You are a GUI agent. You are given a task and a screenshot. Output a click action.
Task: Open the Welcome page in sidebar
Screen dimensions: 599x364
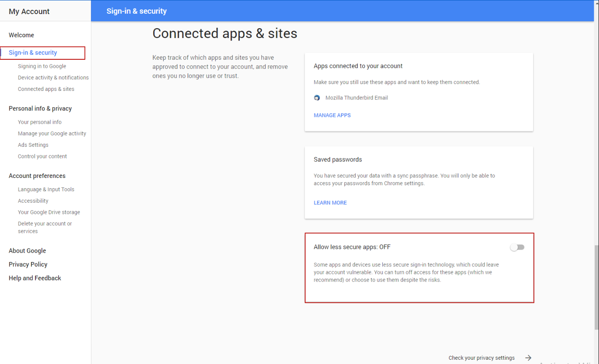pos(21,35)
